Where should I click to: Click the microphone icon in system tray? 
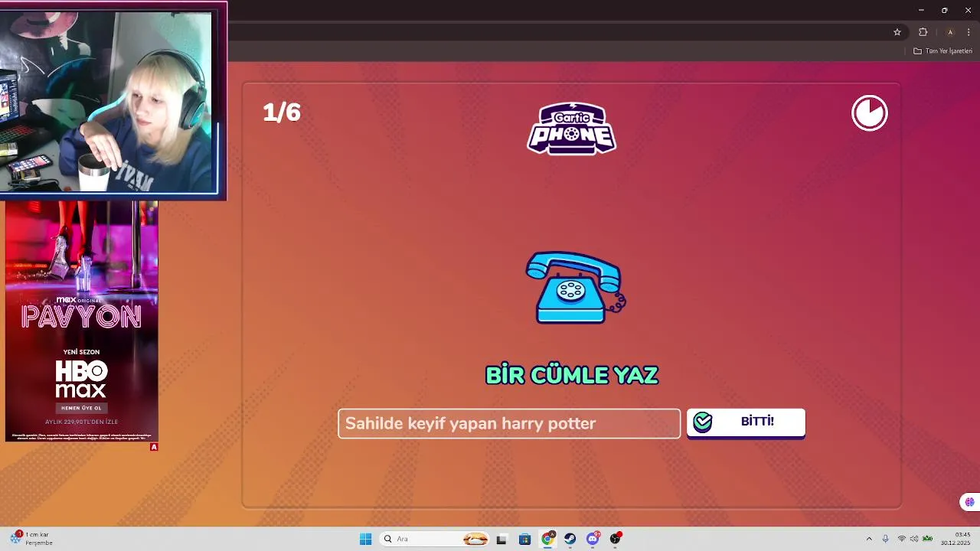coord(886,539)
